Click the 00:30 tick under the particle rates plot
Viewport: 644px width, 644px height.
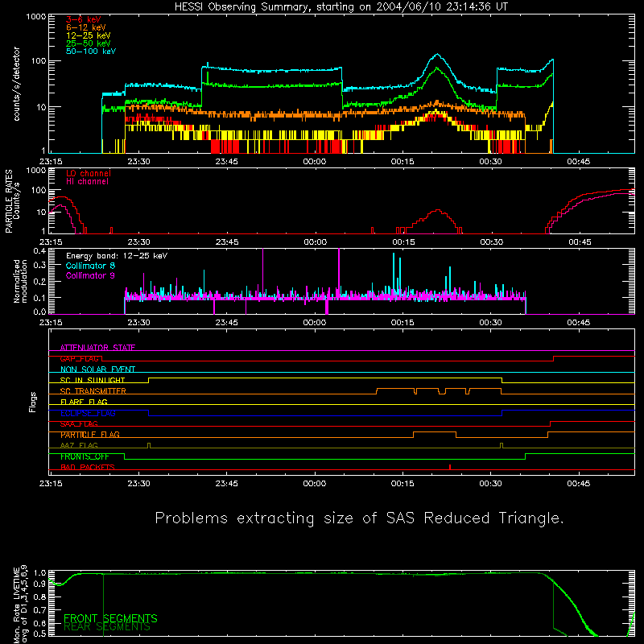491,242
